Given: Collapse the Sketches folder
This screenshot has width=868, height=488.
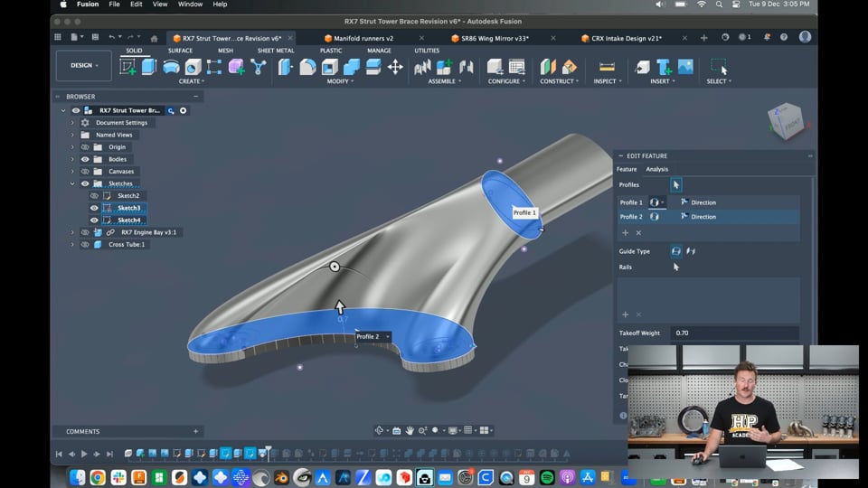Looking at the screenshot, I should [72, 183].
